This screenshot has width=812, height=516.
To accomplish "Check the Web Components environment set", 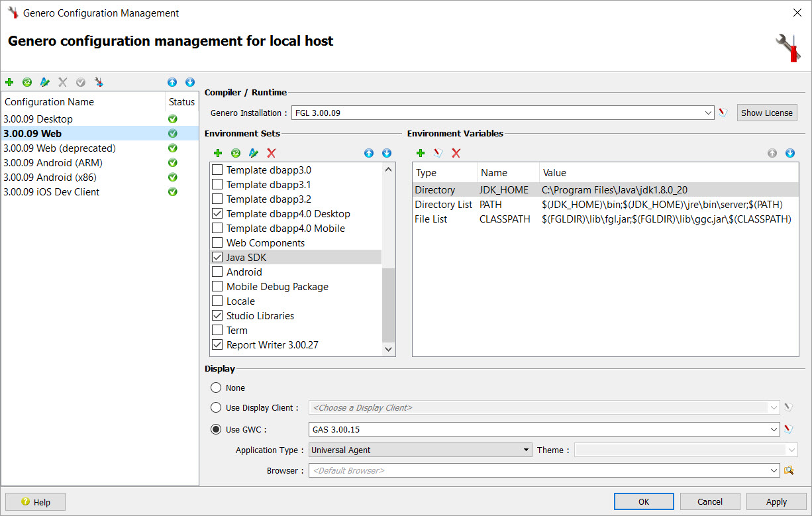I will click(217, 243).
